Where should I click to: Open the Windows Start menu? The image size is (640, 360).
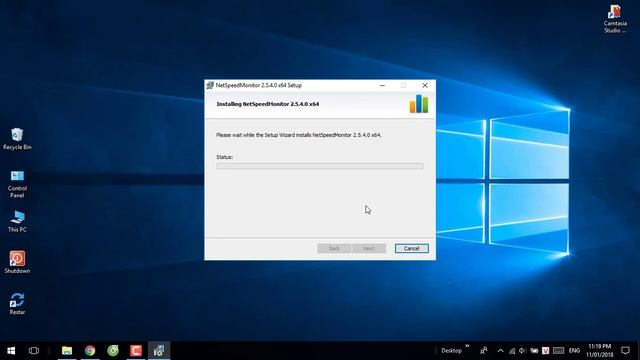tap(11, 351)
